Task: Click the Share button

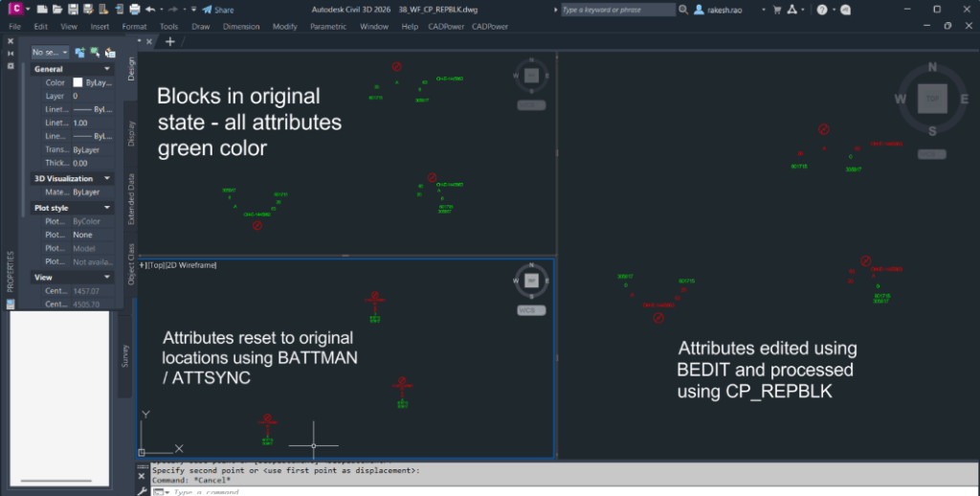Action: (x=218, y=10)
